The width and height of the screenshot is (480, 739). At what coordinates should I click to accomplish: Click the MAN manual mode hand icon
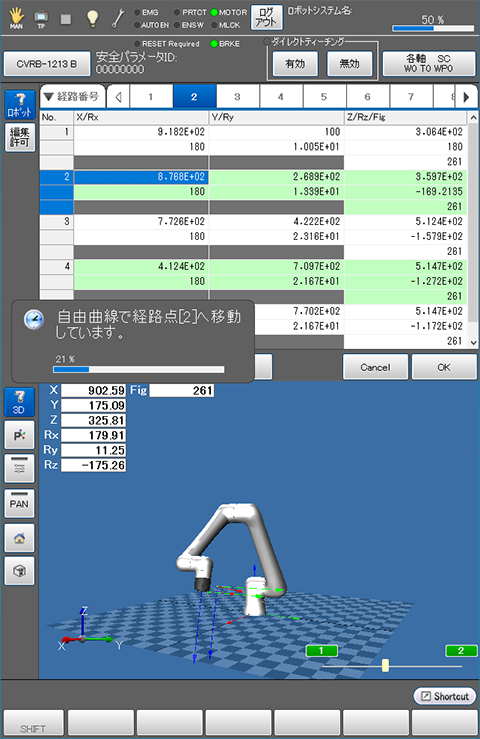[x=17, y=18]
